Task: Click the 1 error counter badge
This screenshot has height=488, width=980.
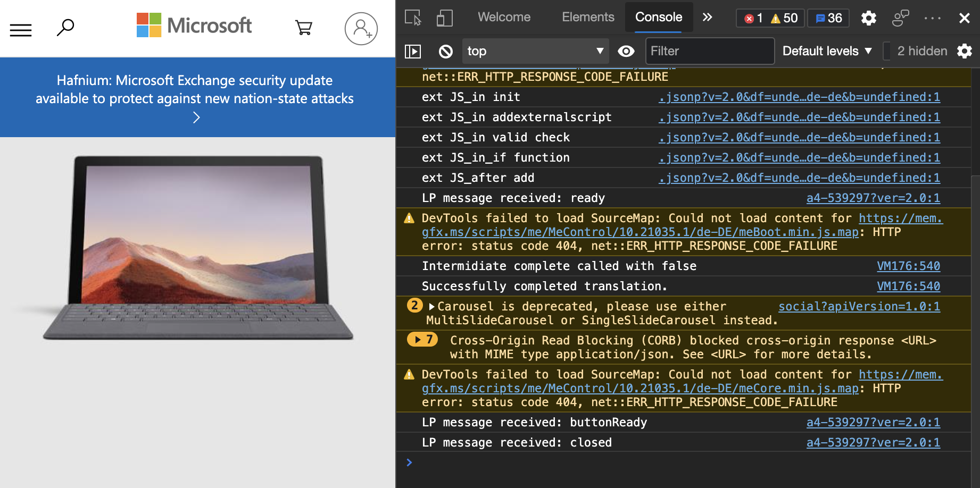Action: [x=753, y=18]
